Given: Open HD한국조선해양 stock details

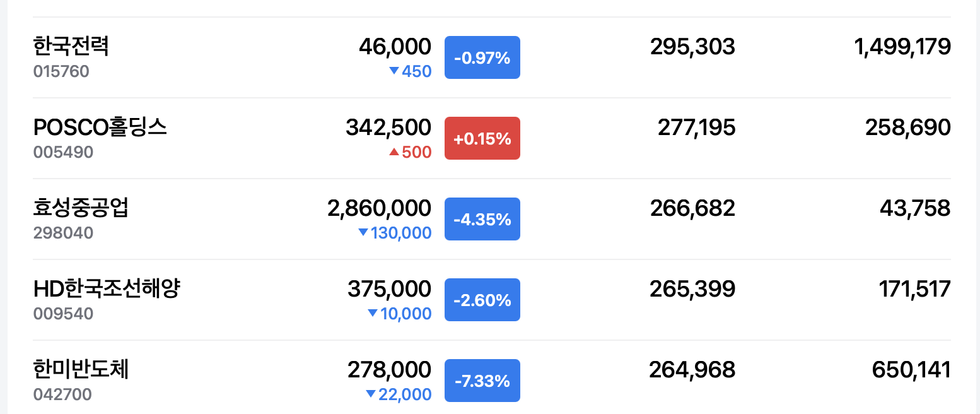Looking at the screenshot, I should coord(107,288).
